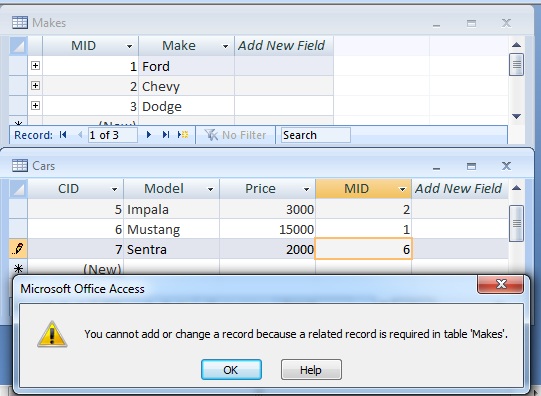Select the Model column header in Cars

164,189
